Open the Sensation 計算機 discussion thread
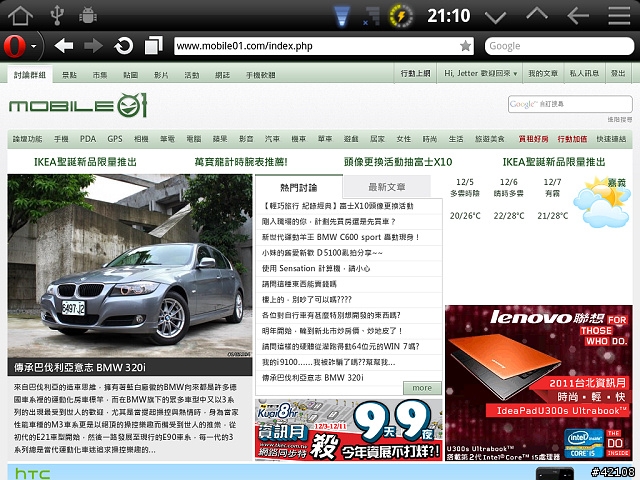The image size is (640, 480). (x=316, y=268)
